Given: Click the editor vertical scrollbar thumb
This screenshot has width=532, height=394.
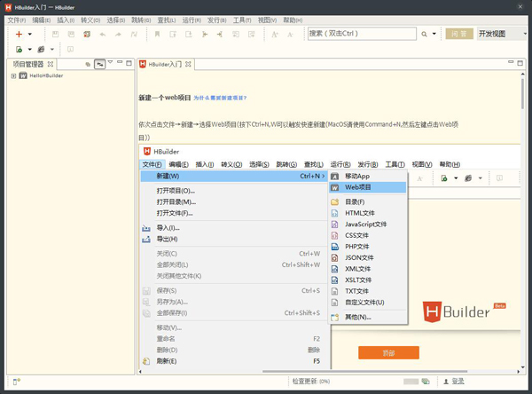Looking at the screenshot, I should (522, 94).
